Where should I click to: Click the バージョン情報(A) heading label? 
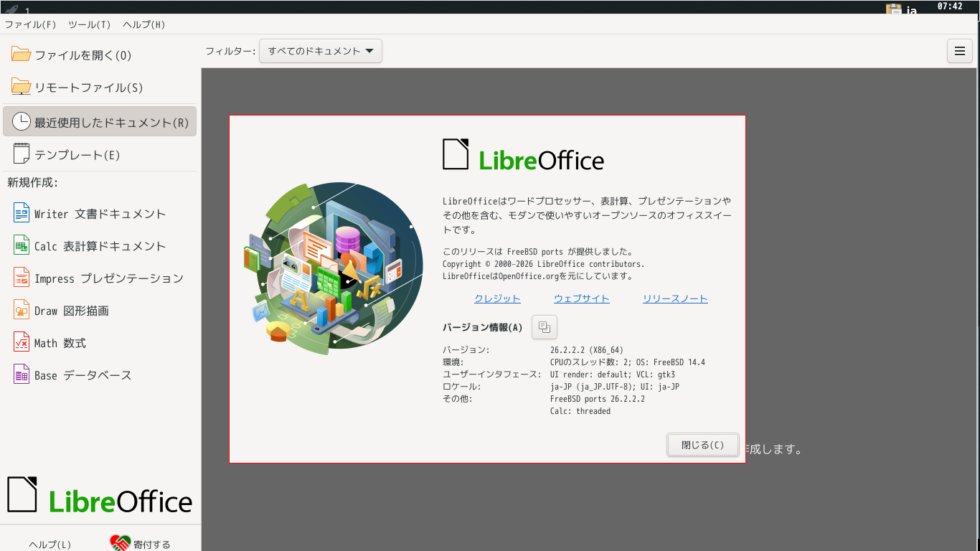click(x=483, y=328)
